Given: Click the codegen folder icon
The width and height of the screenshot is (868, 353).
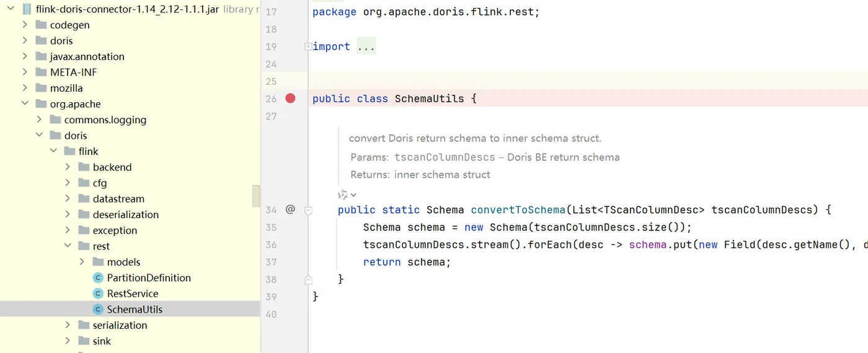Looking at the screenshot, I should pos(42,25).
